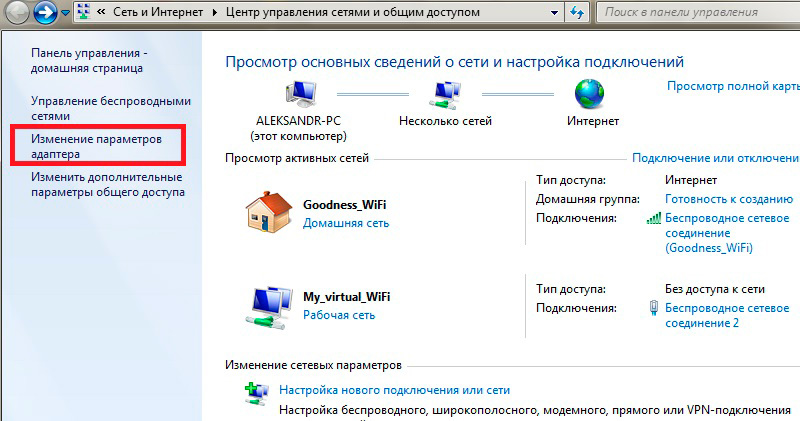The image size is (800, 421).
Task: Go to Панель управления домашняя страница
Action: pyautogui.click(x=89, y=60)
